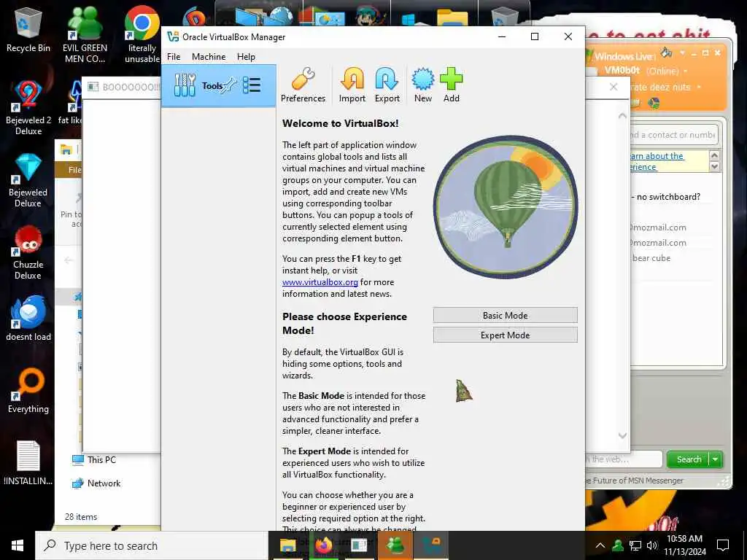Click the Messenger find a contact field
This screenshot has height=560, width=747.
pyautogui.click(x=673, y=135)
